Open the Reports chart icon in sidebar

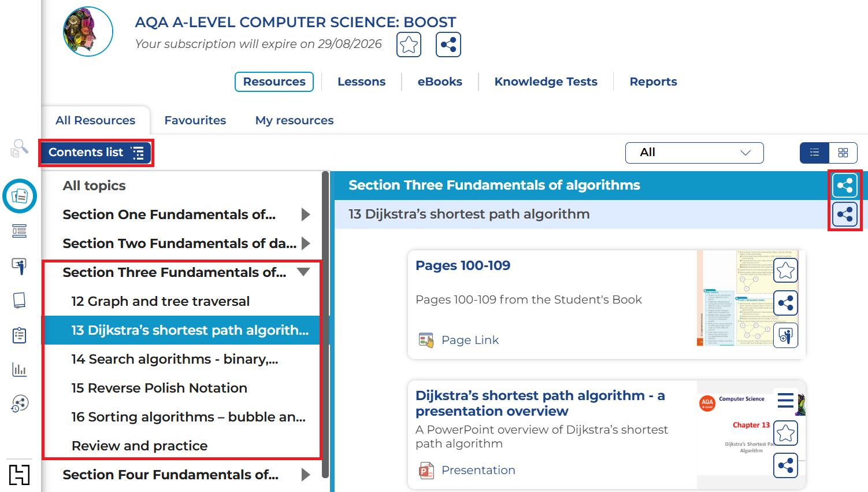coord(19,369)
